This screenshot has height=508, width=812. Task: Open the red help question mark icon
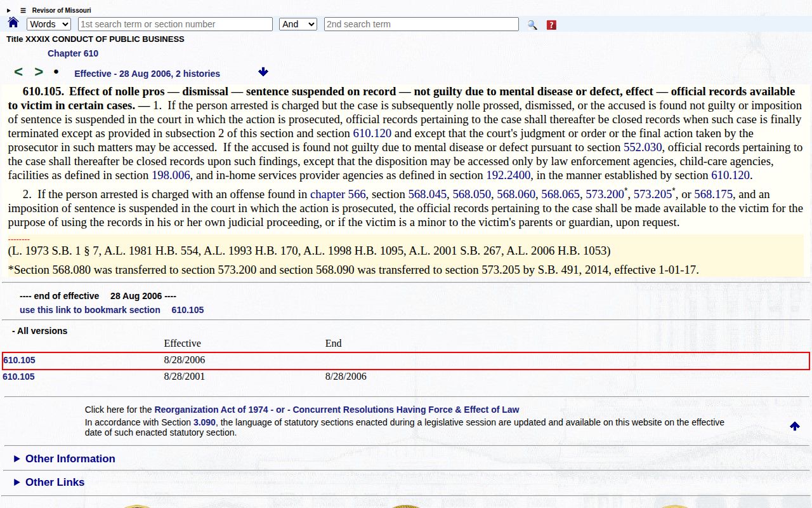tap(551, 25)
